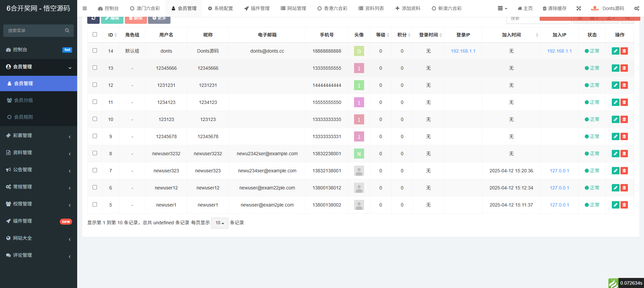The width and height of the screenshot is (644, 288).
Task: Select checkbox for row ID 8
Action: click(95, 153)
